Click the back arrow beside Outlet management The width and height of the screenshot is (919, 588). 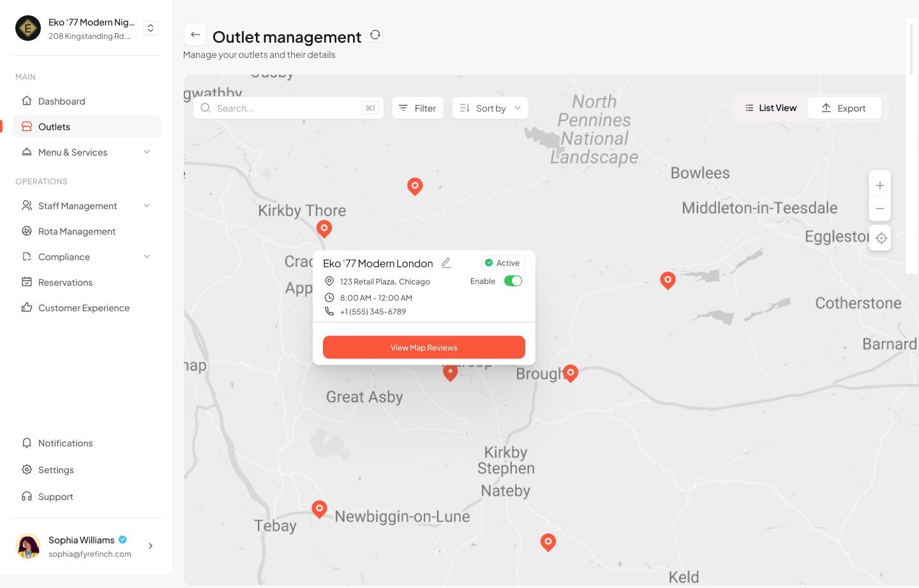click(195, 34)
